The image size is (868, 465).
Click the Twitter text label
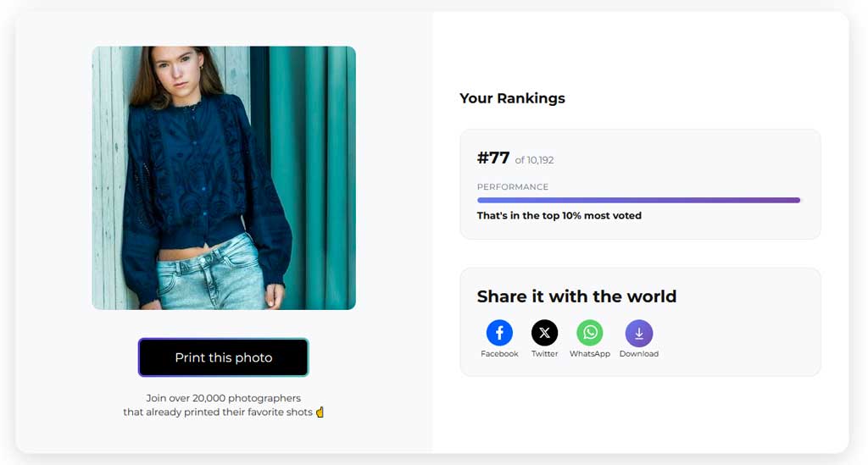(545, 354)
